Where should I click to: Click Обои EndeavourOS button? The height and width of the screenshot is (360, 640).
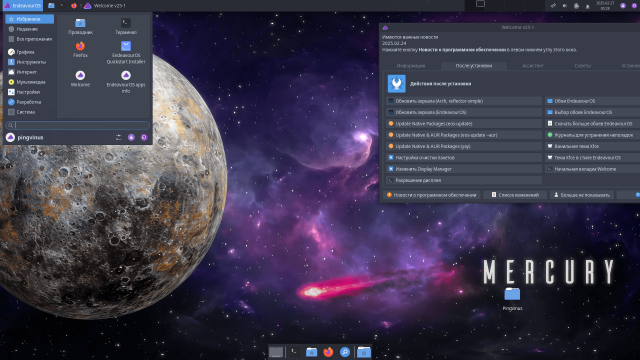(592, 101)
